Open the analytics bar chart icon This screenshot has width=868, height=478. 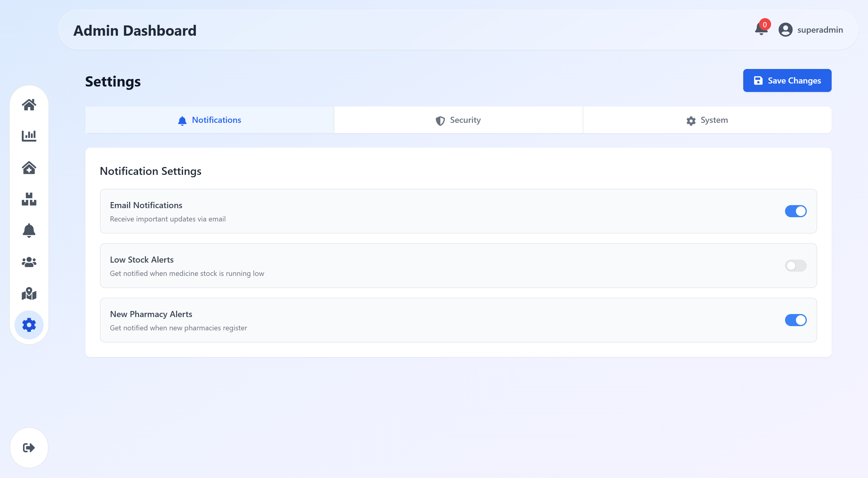click(29, 136)
